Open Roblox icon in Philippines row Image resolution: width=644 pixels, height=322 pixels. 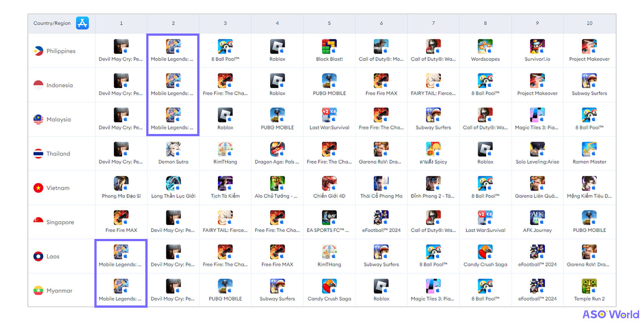pos(277,46)
